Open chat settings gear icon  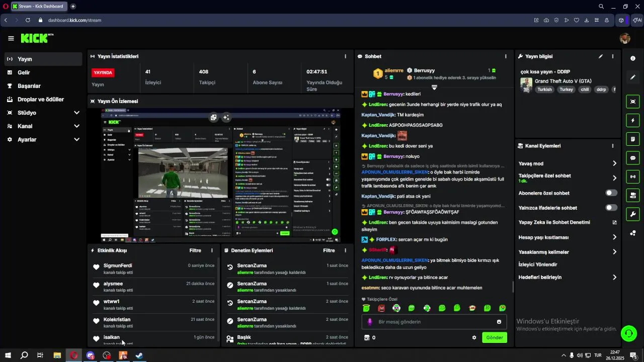point(474,337)
